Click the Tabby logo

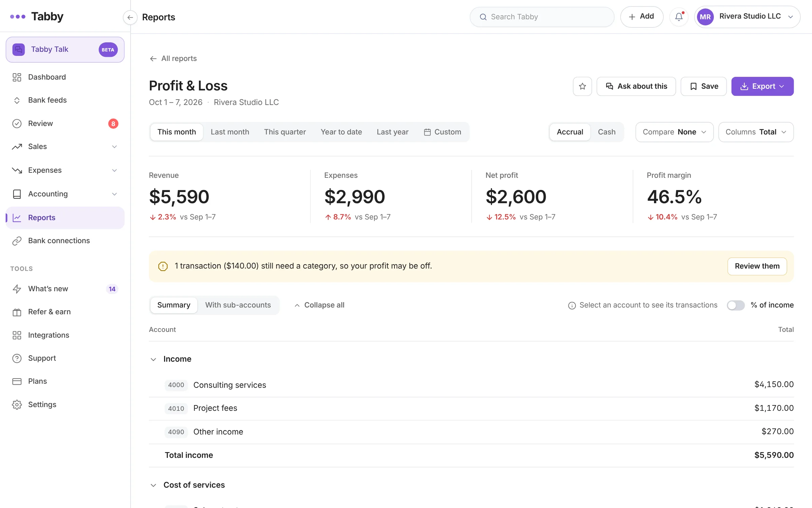tap(37, 16)
